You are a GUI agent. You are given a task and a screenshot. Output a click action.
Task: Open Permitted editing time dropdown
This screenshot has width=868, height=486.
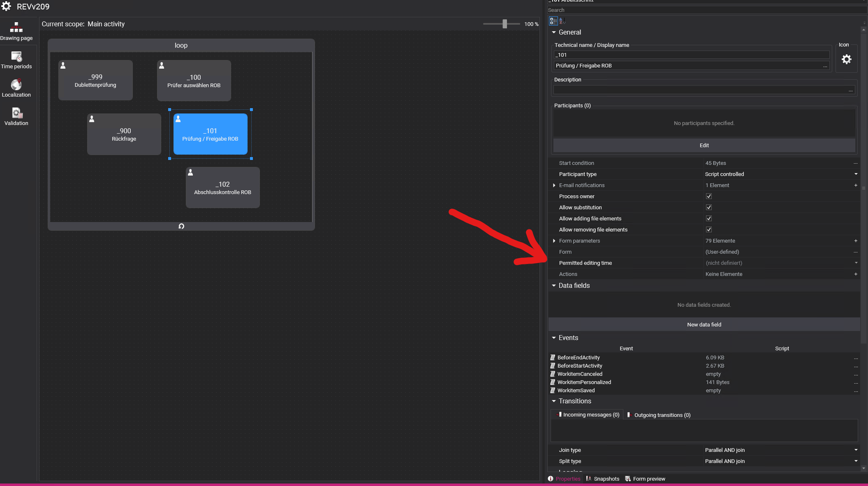click(x=856, y=263)
